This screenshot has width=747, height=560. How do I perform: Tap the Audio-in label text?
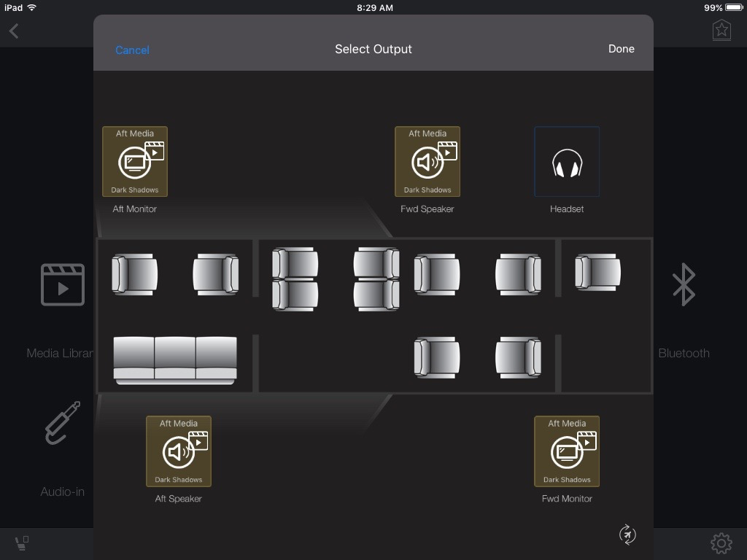(63, 492)
